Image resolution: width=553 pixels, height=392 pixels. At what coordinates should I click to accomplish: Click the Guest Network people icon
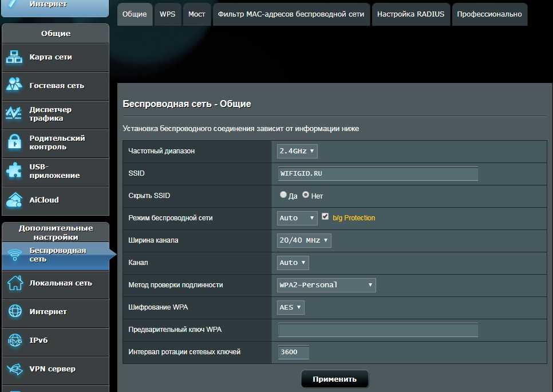(14, 85)
